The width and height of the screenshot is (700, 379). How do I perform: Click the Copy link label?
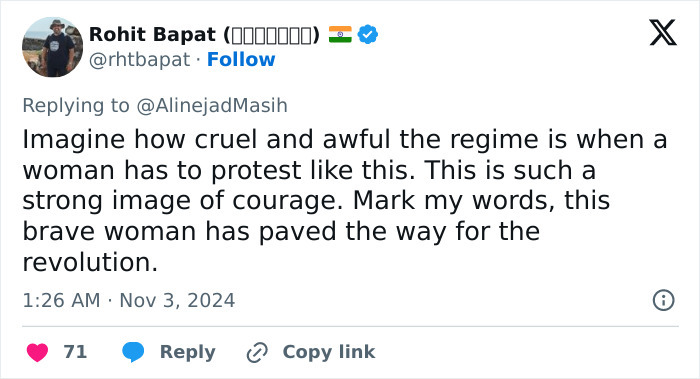(x=329, y=352)
